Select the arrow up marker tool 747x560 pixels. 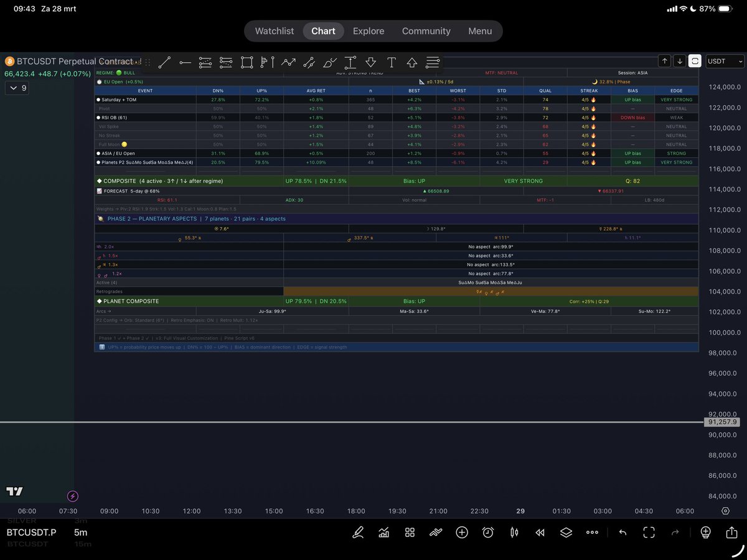(412, 62)
